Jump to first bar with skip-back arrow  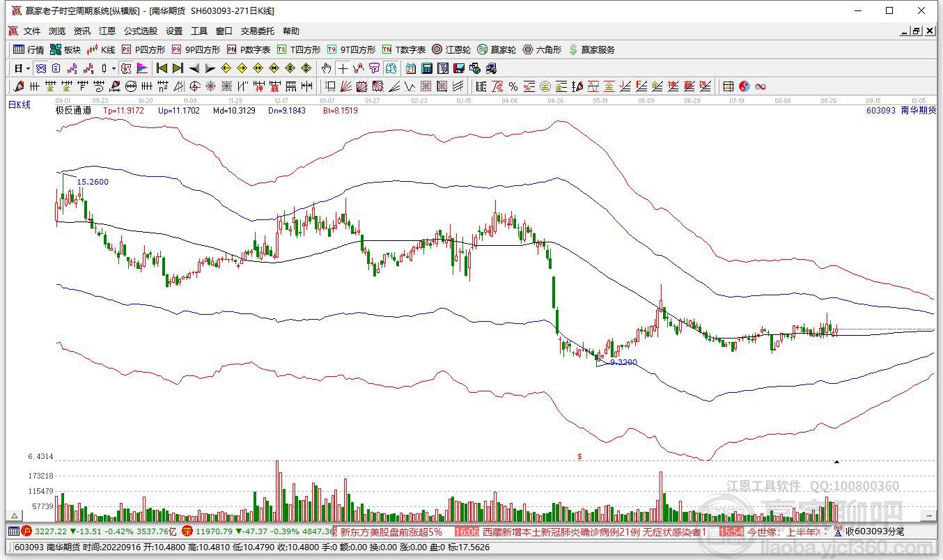(x=162, y=68)
